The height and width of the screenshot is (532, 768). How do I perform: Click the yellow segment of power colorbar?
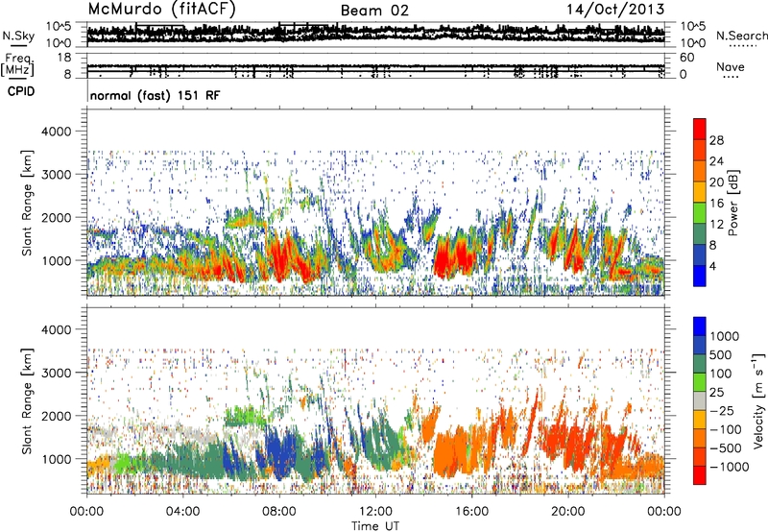[x=700, y=192]
